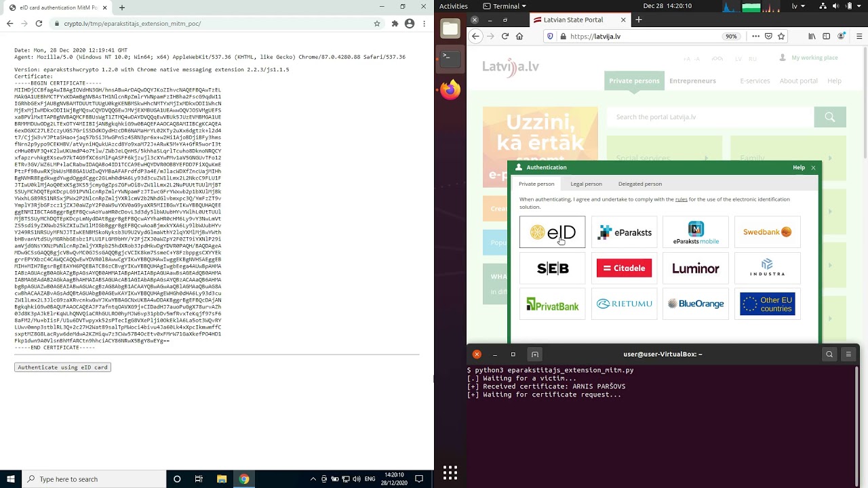Open About portal menu link

[799, 81]
